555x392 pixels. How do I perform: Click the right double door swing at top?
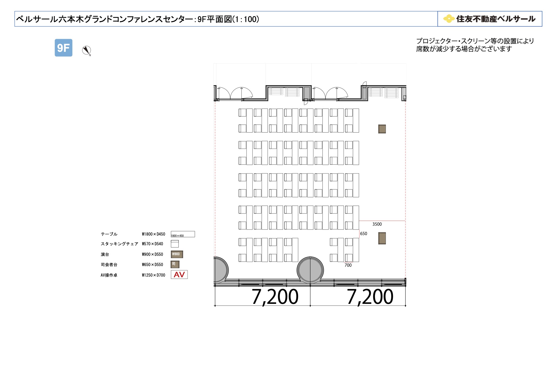330,93
